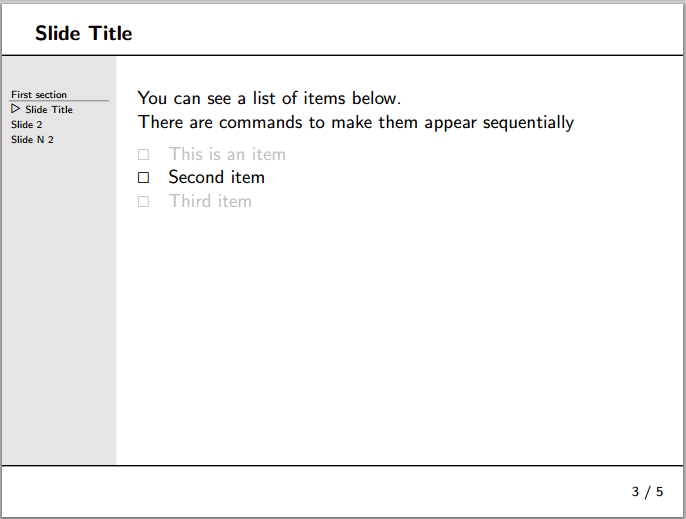Image resolution: width=686 pixels, height=519 pixels.
Task: Click the sentence about commands appearing sequentially
Action: (x=356, y=122)
